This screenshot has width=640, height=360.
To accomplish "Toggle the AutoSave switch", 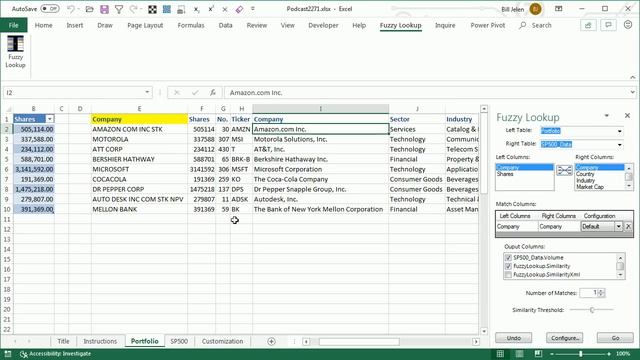I will pos(50,9).
